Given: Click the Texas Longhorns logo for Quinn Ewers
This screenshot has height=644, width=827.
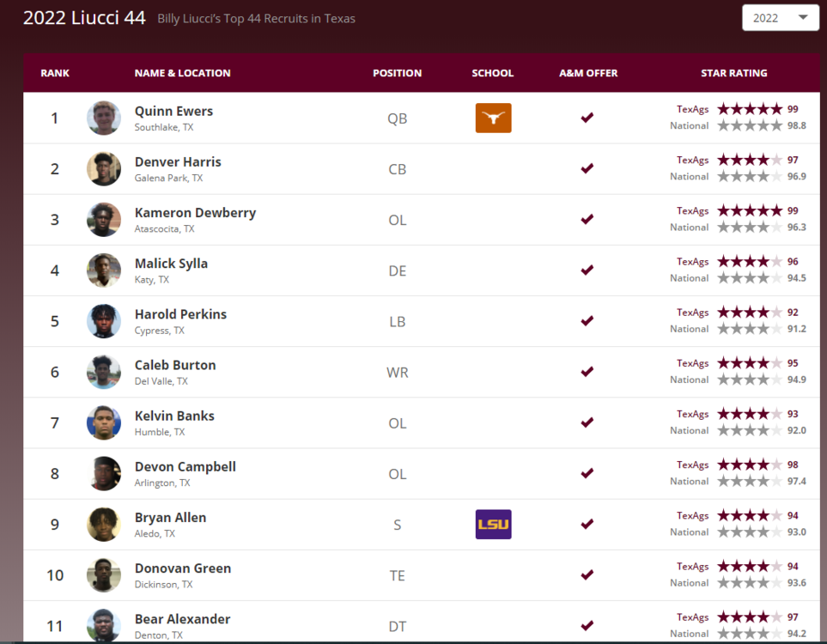Looking at the screenshot, I should point(493,118).
